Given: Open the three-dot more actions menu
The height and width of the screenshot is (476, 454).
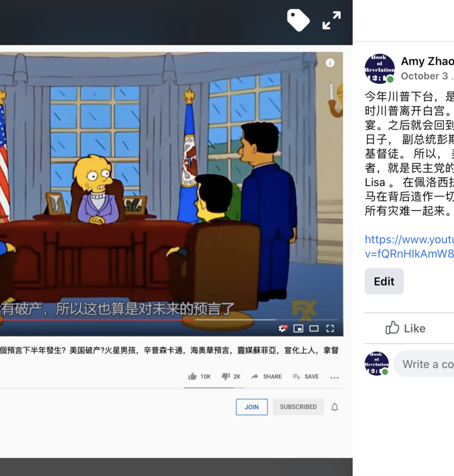Looking at the screenshot, I should pos(334,377).
